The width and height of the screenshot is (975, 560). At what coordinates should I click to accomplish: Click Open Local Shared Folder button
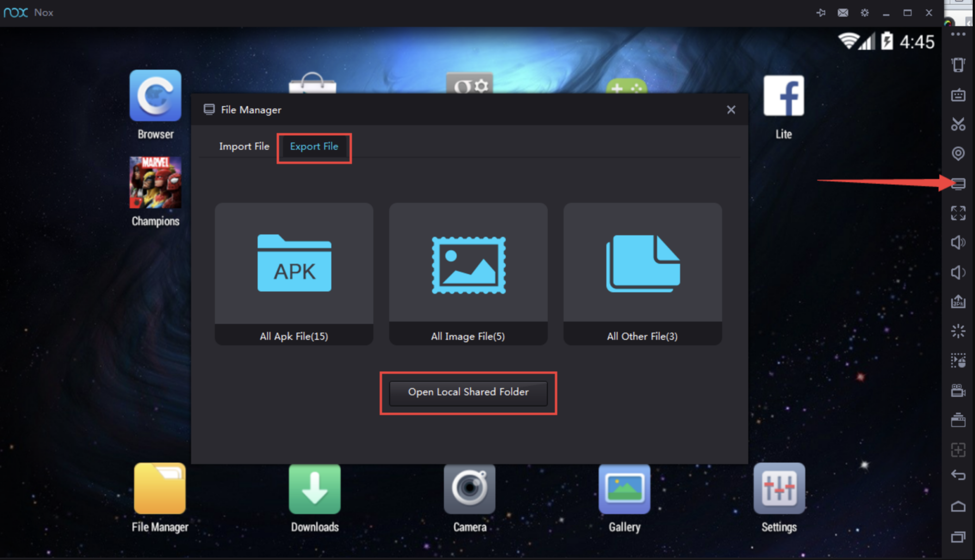click(x=468, y=392)
